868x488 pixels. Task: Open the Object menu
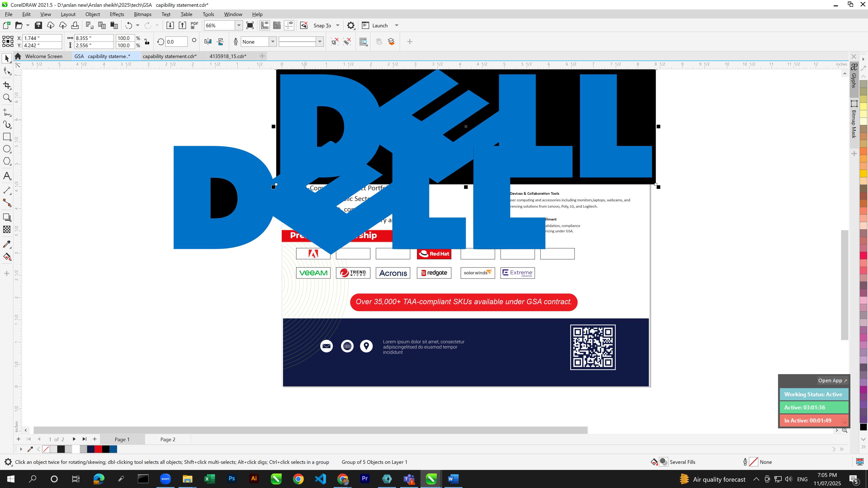(x=92, y=14)
